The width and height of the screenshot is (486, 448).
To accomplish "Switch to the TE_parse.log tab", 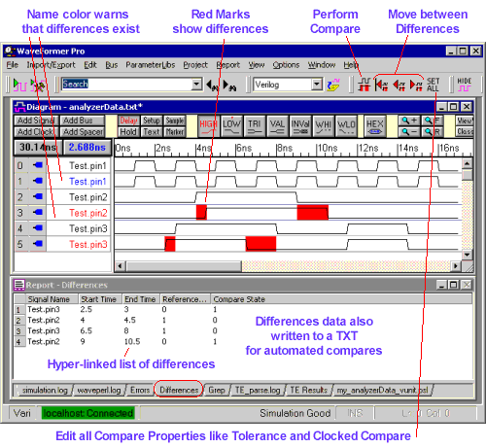I will click(x=258, y=391).
